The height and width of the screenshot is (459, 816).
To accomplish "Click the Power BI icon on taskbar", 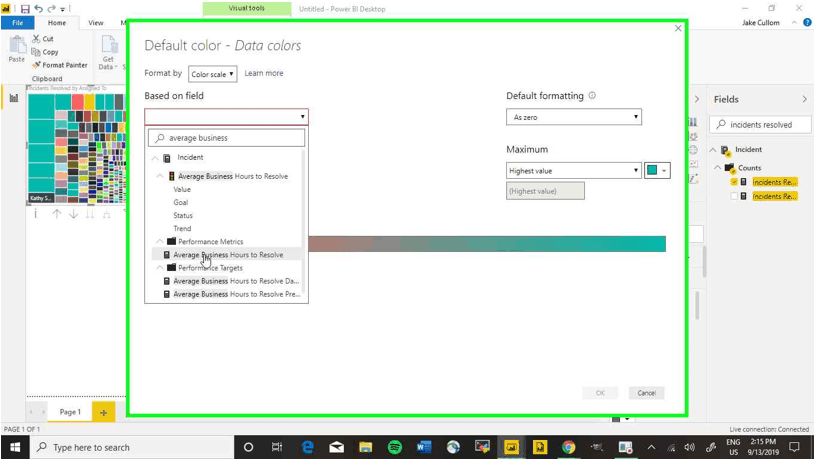I will click(x=511, y=447).
